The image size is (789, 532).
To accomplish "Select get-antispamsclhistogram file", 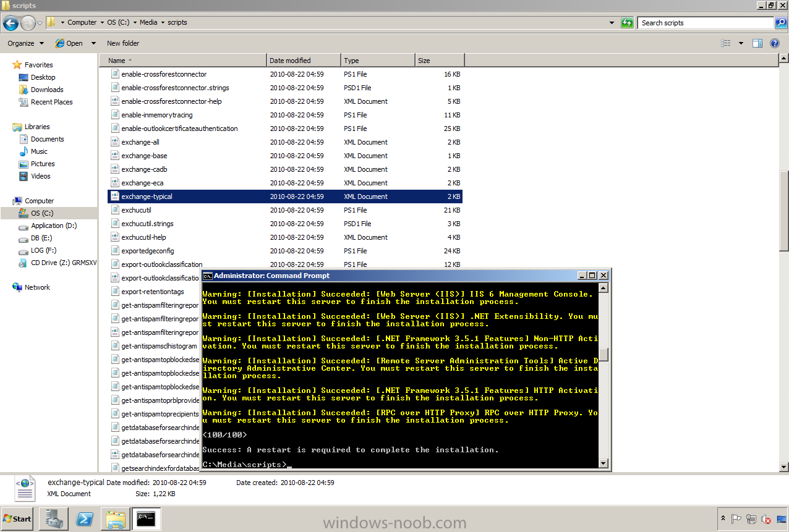I will [x=159, y=346].
